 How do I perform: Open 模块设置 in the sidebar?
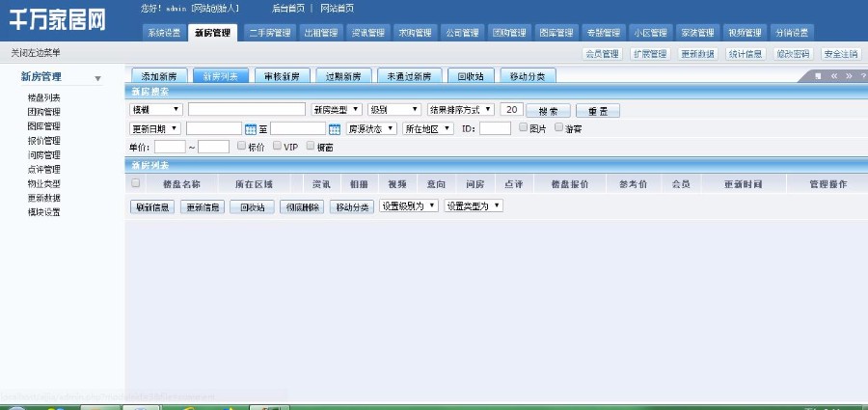point(43,212)
